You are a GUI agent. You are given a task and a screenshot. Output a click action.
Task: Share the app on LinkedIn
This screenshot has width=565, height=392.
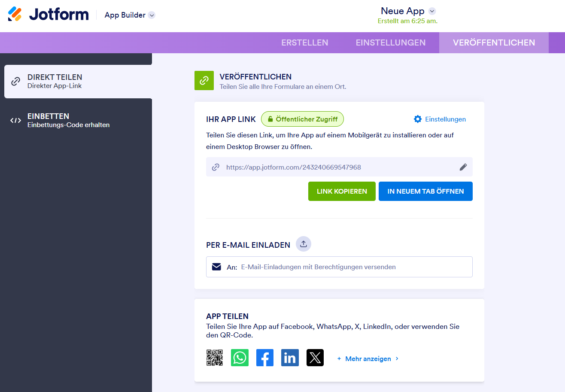click(290, 358)
